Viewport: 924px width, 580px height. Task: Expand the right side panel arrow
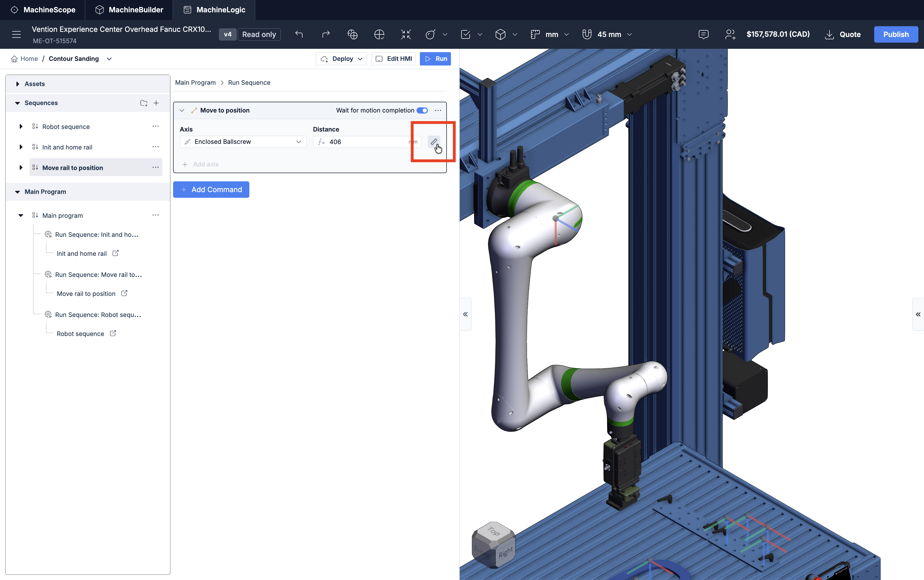click(918, 314)
